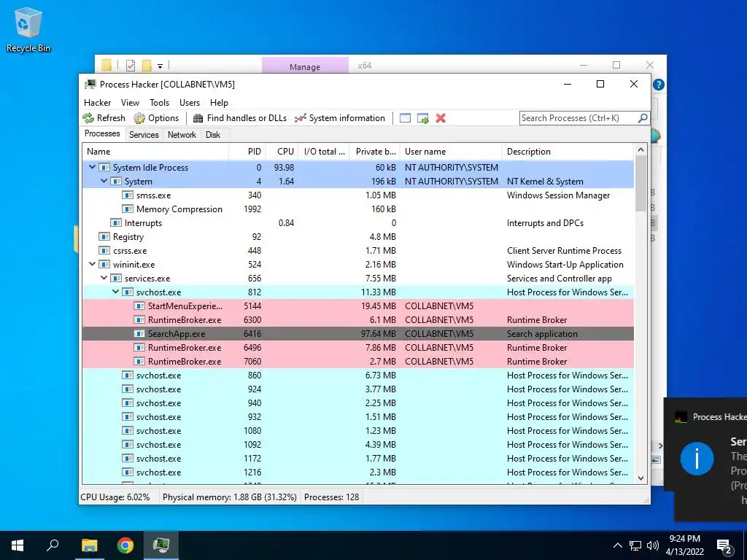Click process list scrollbar down arrow

pyautogui.click(x=640, y=478)
